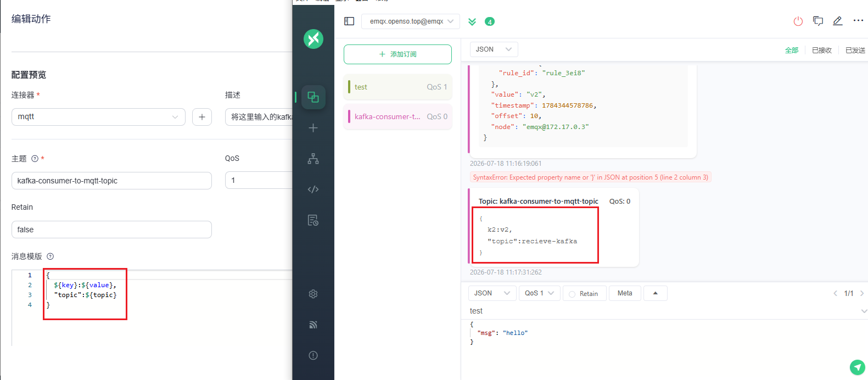
Task: Show 已接收 messages tab
Action: tap(822, 51)
